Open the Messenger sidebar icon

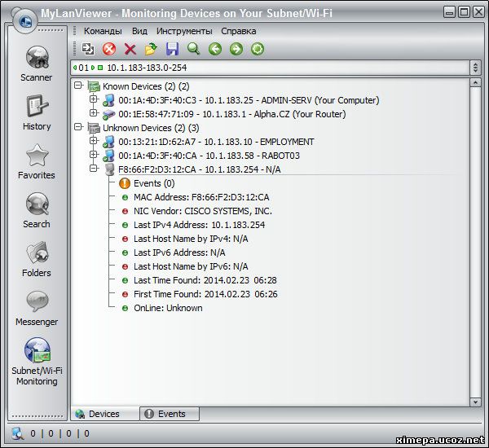[37, 301]
